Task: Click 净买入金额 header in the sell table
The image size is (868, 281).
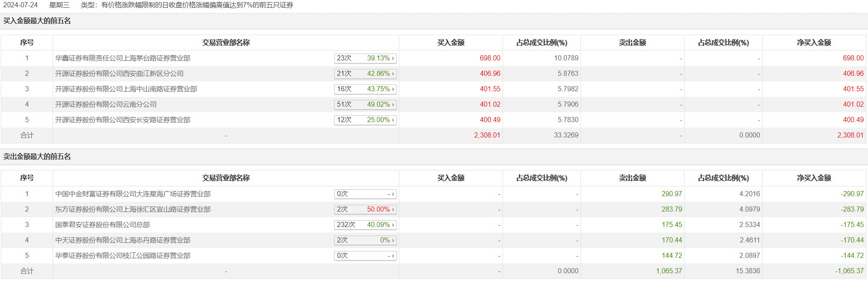Action: pos(814,178)
